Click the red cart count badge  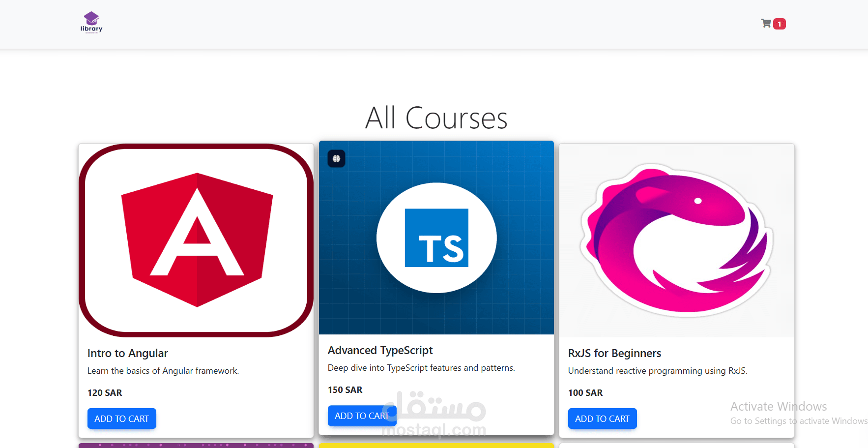tap(780, 24)
